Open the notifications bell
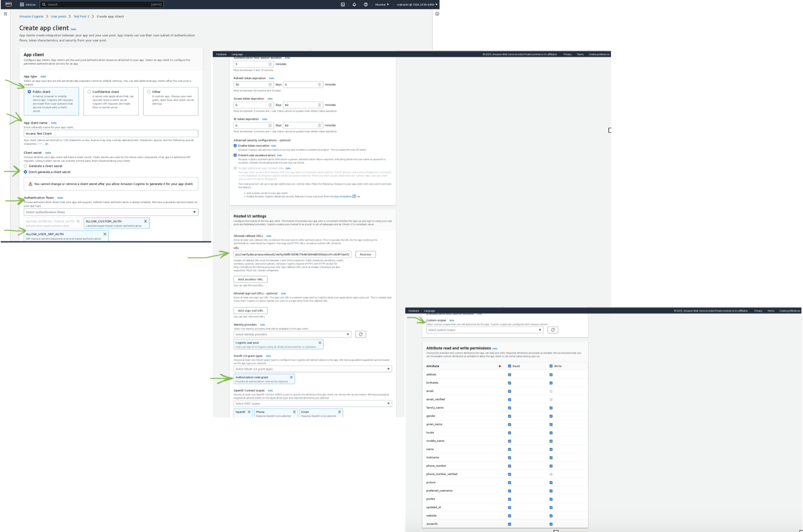 354,5
